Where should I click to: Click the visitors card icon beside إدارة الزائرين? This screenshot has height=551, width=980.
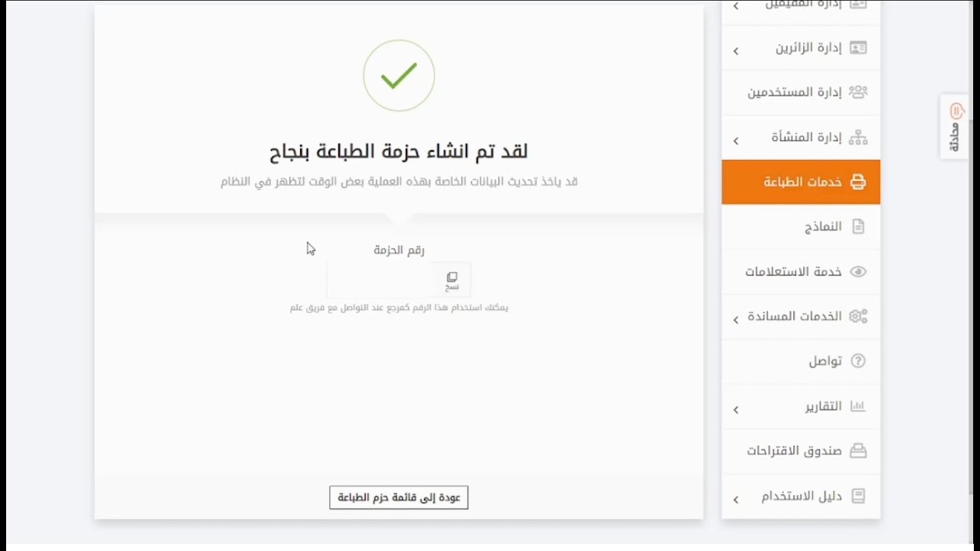click(x=858, y=47)
